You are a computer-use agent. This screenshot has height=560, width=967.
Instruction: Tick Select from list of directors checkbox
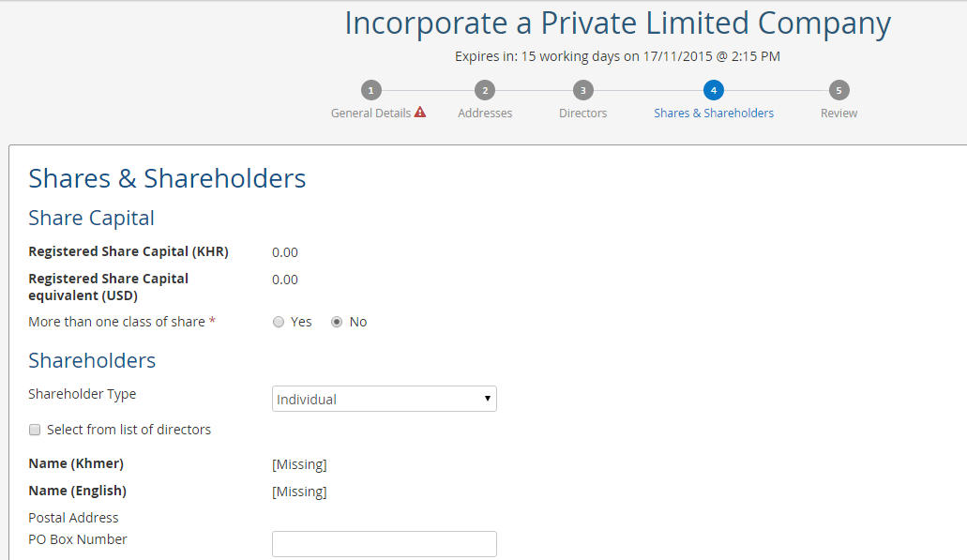(35, 430)
